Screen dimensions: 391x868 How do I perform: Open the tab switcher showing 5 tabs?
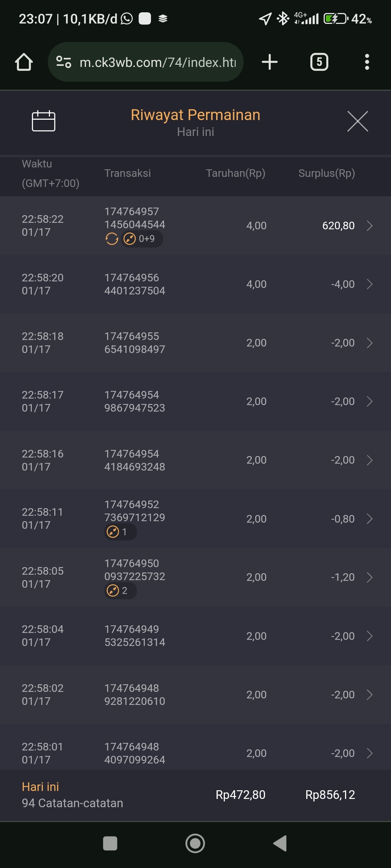(x=319, y=62)
